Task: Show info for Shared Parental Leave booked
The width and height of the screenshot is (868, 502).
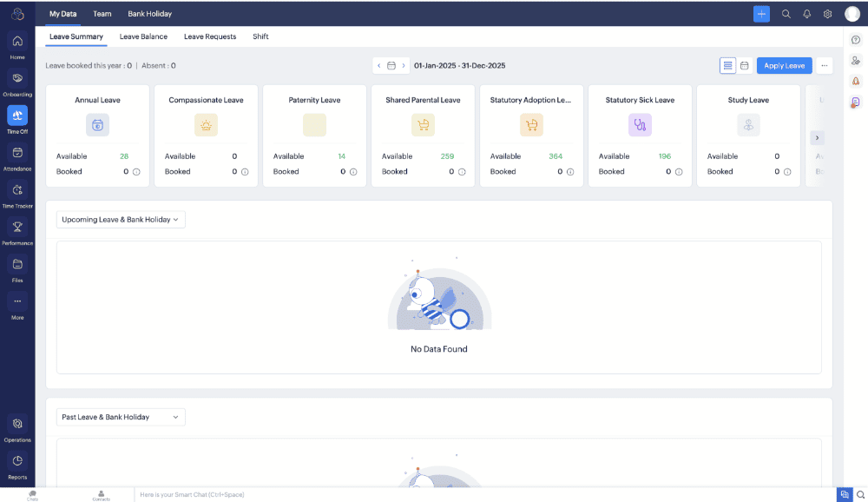Action: [462, 172]
